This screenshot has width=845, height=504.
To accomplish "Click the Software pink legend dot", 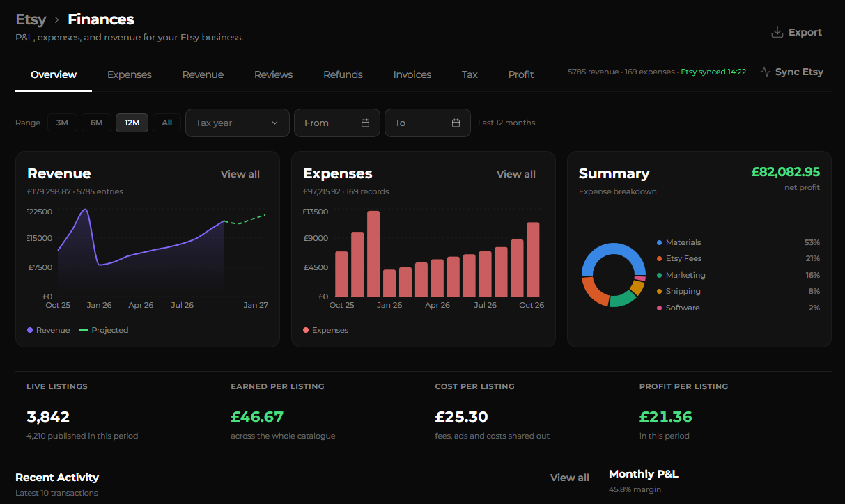I will pos(659,308).
